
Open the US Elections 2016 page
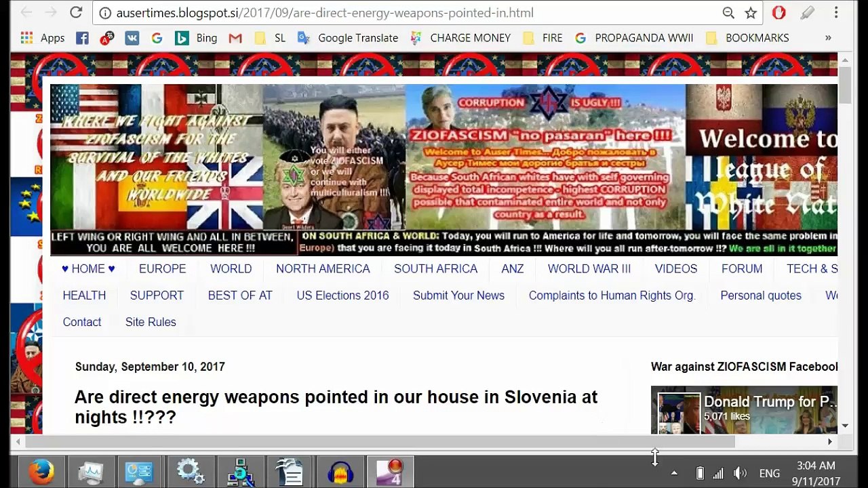pyautogui.click(x=342, y=296)
